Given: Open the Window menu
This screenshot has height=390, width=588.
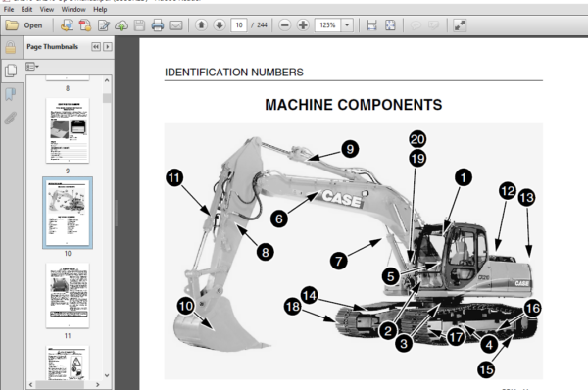Looking at the screenshot, I should [73, 9].
